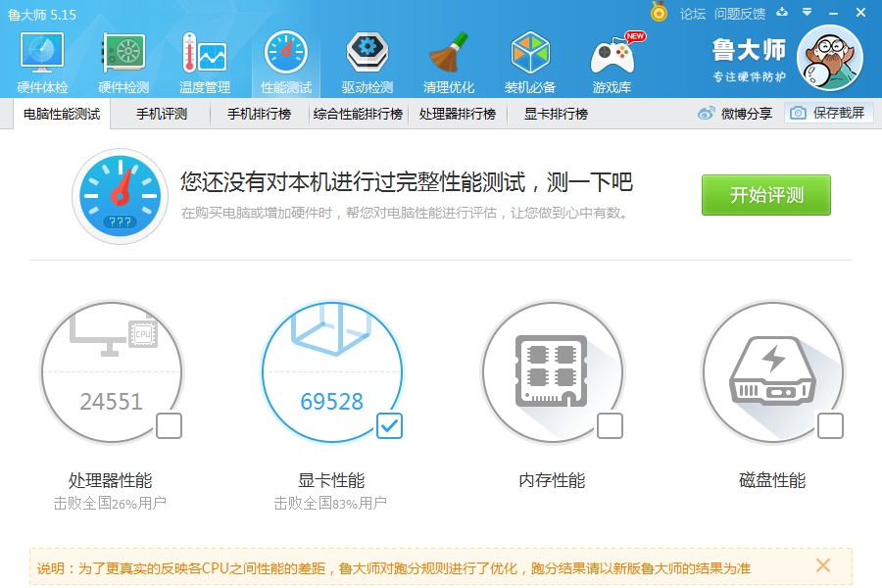Click the 鲁大师 avatar mascot picture

[x=830, y=58]
